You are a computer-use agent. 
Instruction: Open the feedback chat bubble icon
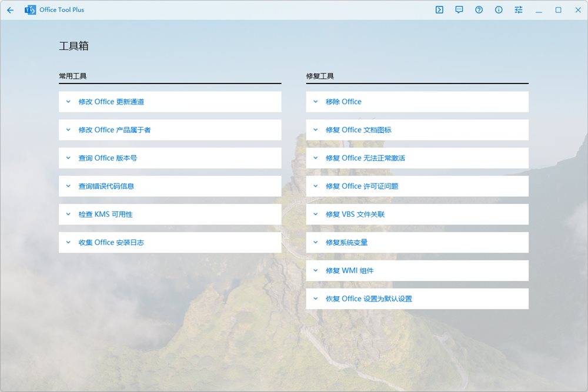[x=459, y=10]
